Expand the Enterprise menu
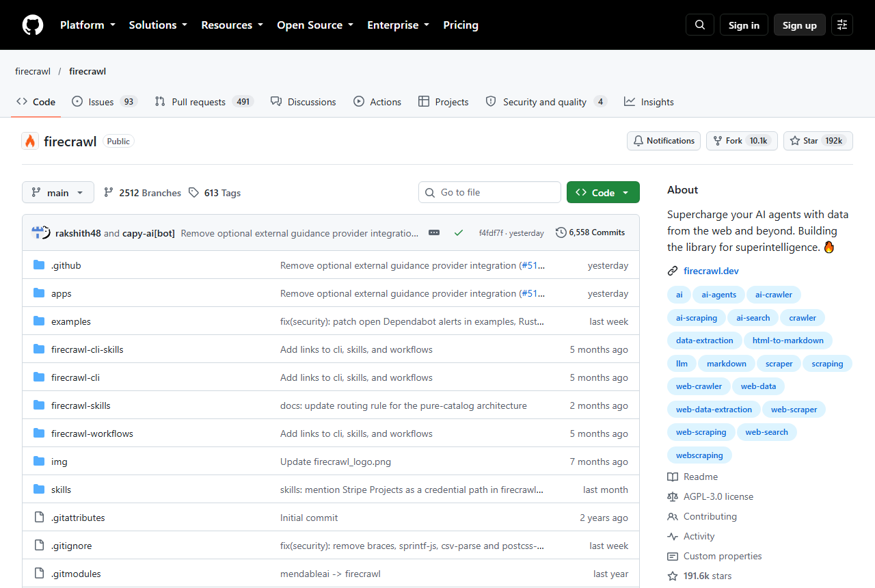 (x=399, y=25)
